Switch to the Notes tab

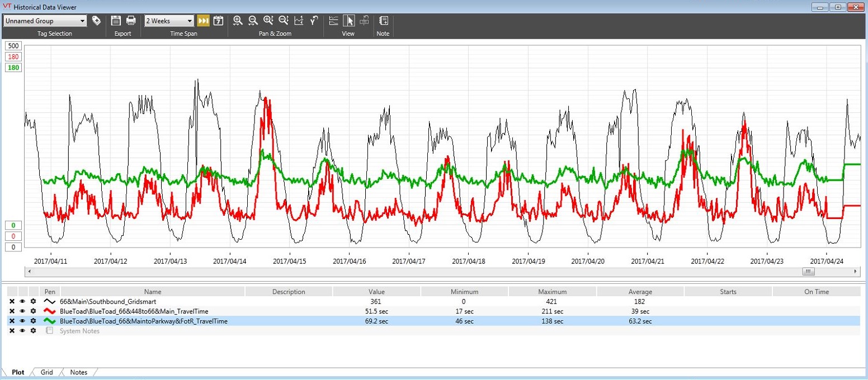click(79, 372)
